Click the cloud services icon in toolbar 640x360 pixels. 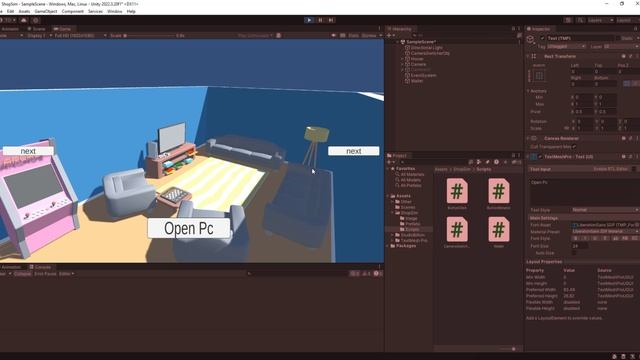click(24, 20)
